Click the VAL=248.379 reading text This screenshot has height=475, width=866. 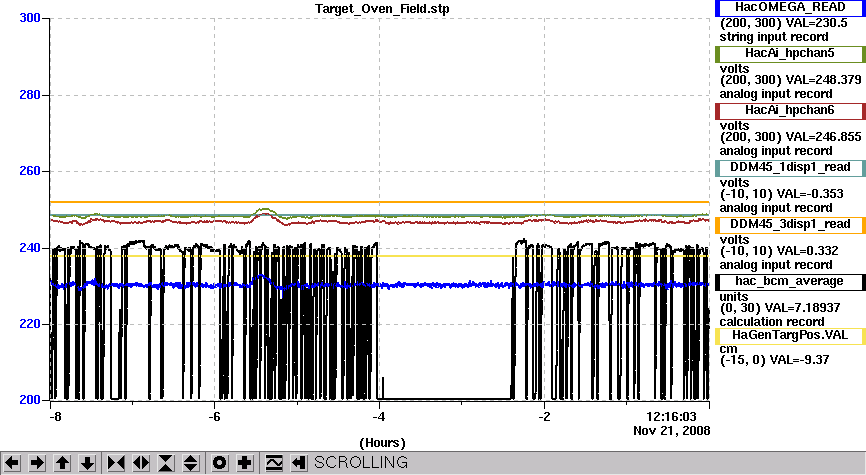coord(823,80)
